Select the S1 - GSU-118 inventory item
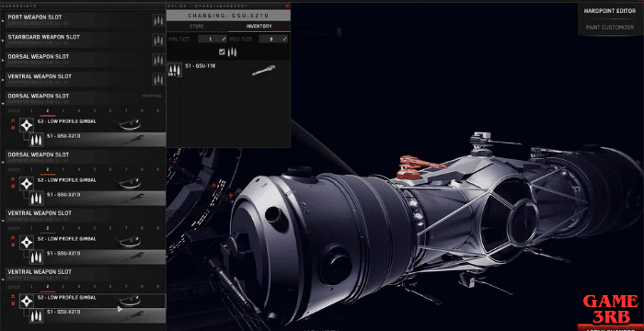Image resolution: width=644 pixels, height=331 pixels. pos(228,70)
